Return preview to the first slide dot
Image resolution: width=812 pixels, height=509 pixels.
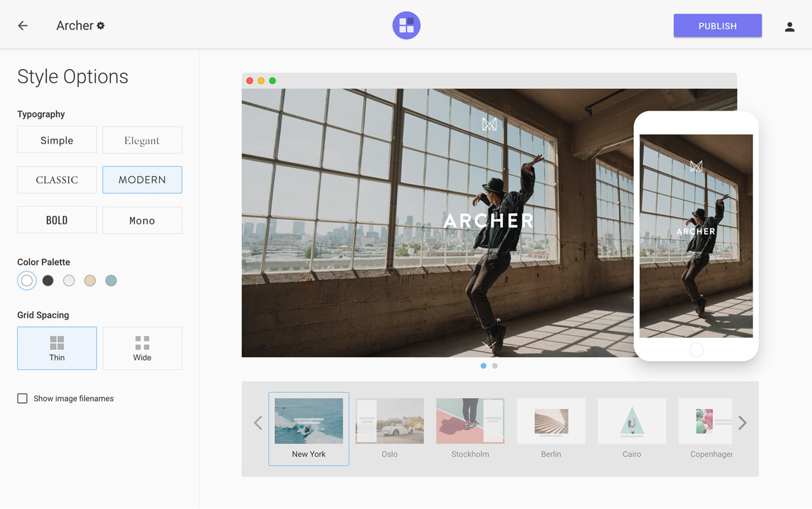[x=483, y=366]
